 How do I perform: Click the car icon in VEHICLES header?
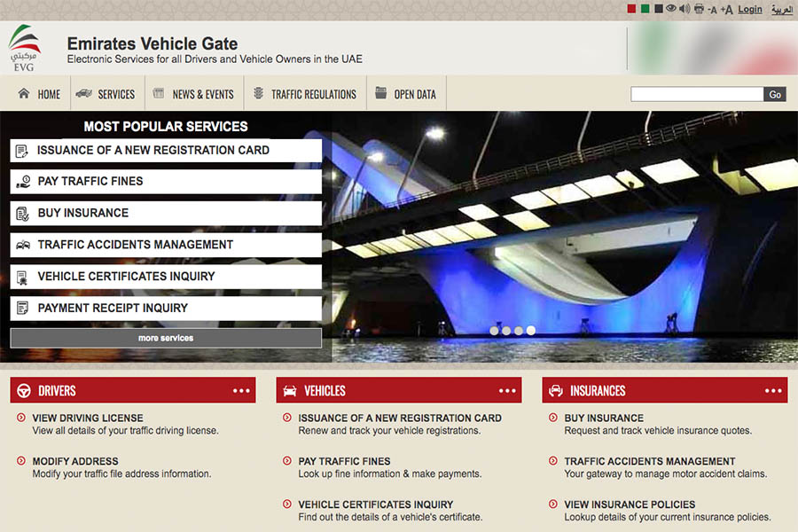290,390
